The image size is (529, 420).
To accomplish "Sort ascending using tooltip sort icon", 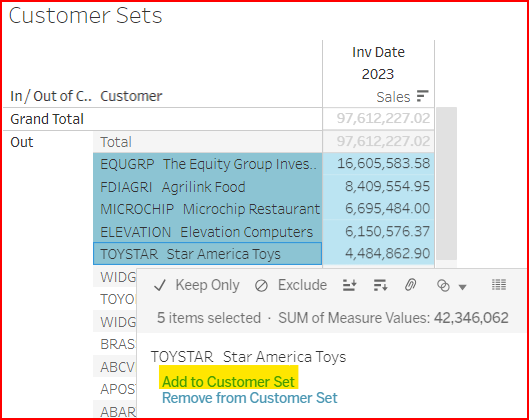I will coord(350,285).
